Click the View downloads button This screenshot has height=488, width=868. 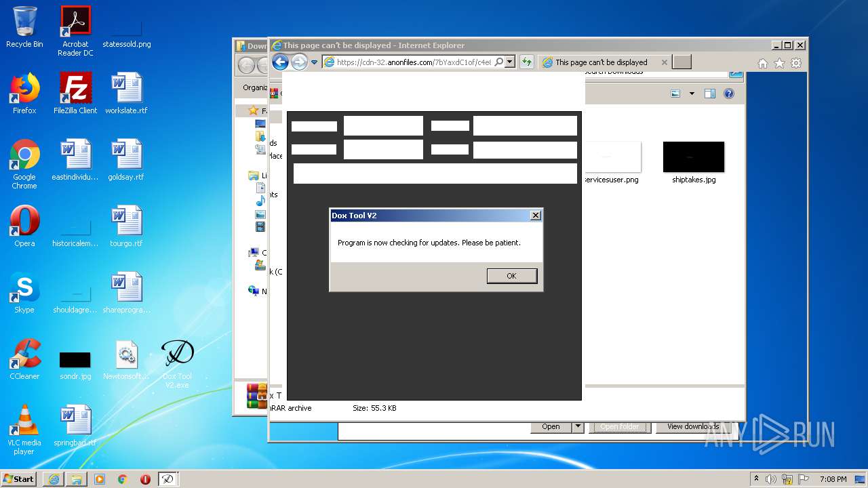click(693, 426)
